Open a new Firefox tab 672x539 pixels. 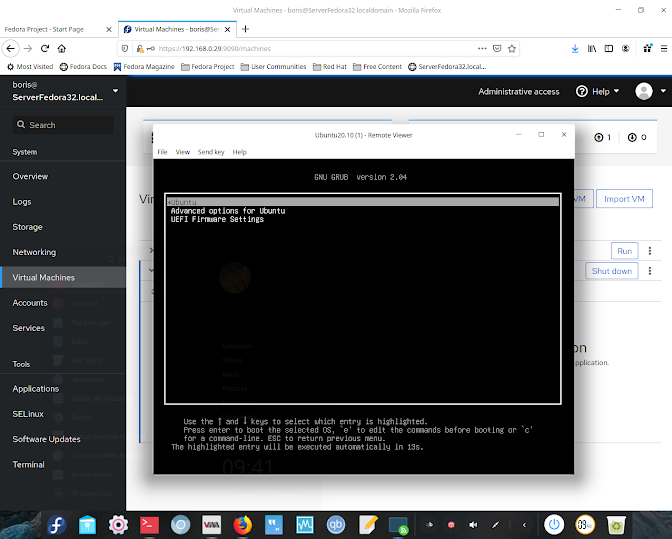(x=246, y=29)
